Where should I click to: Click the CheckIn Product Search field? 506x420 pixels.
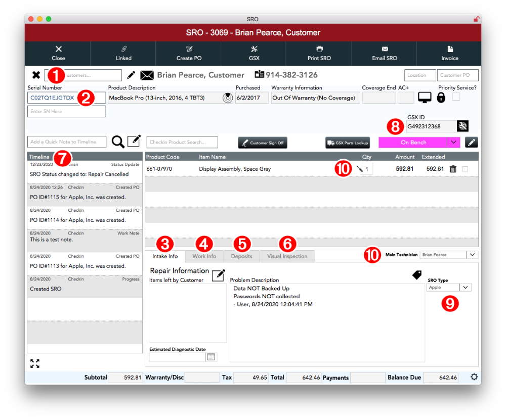(182, 142)
